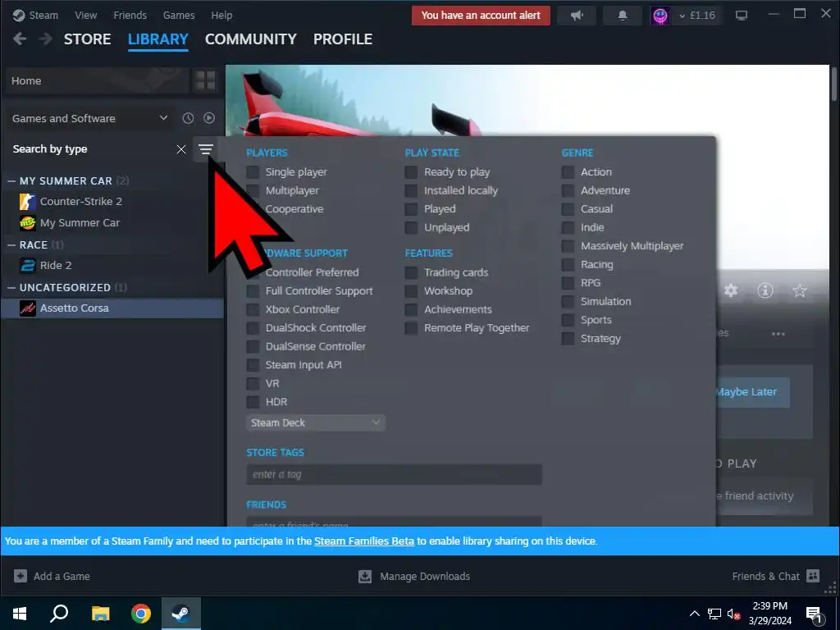Show game info icon
840x630 pixels.
click(x=765, y=290)
